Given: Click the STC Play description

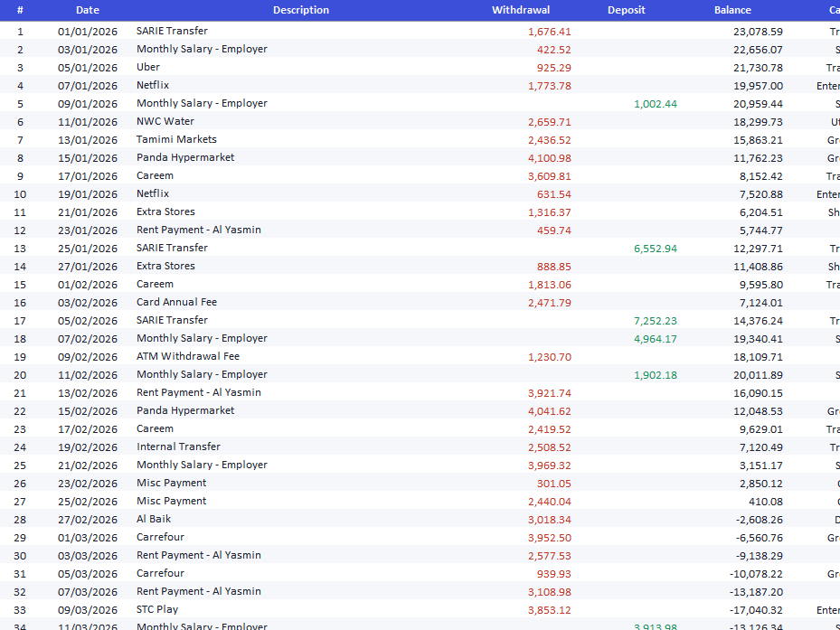Looking at the screenshot, I should click(x=157, y=609).
